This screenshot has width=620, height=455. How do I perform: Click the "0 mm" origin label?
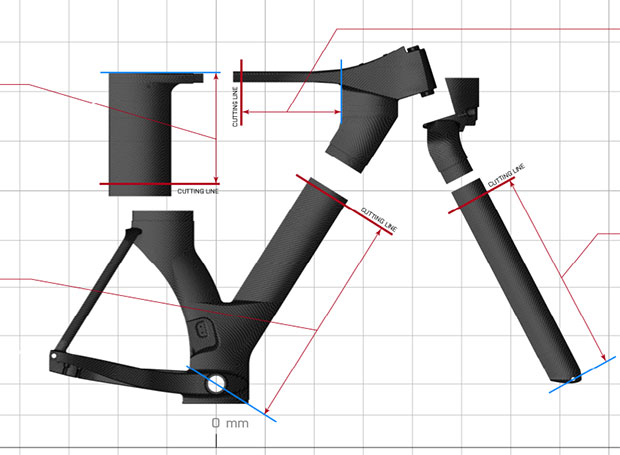click(x=229, y=423)
